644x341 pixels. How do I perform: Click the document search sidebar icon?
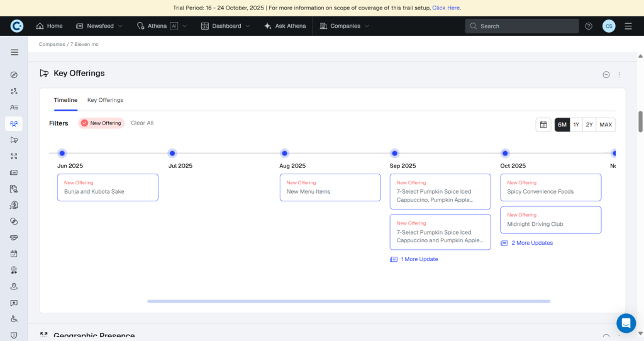[14, 189]
